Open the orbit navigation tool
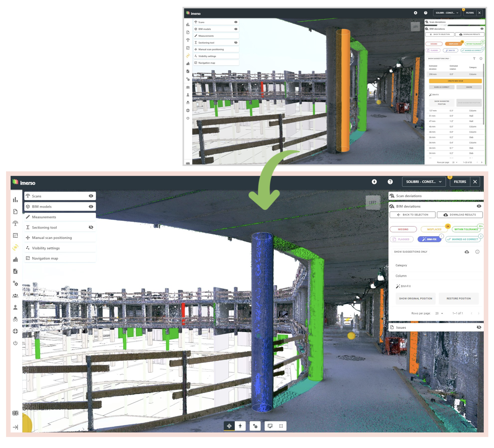494x448 pixels. click(x=229, y=426)
